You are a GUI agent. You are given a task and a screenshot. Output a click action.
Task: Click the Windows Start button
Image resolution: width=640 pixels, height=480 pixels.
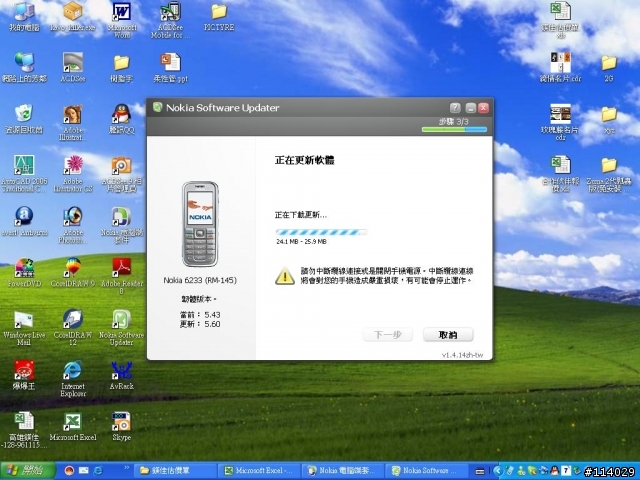(x=27, y=471)
